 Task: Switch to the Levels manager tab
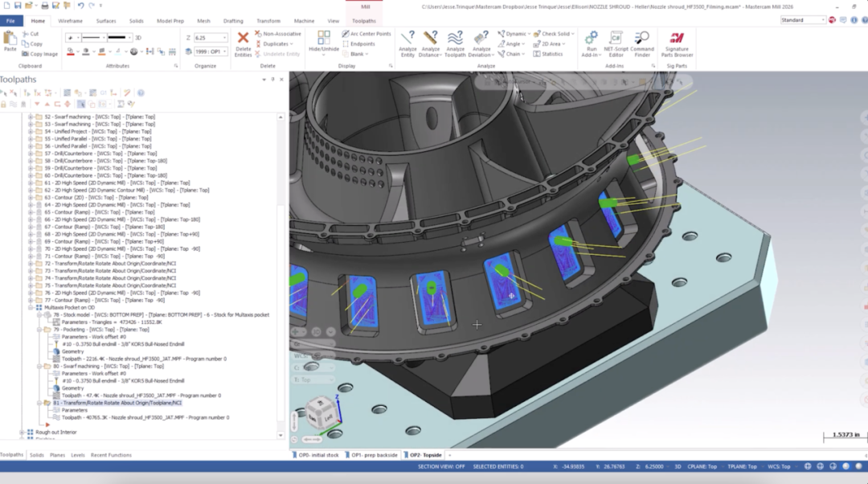point(77,455)
